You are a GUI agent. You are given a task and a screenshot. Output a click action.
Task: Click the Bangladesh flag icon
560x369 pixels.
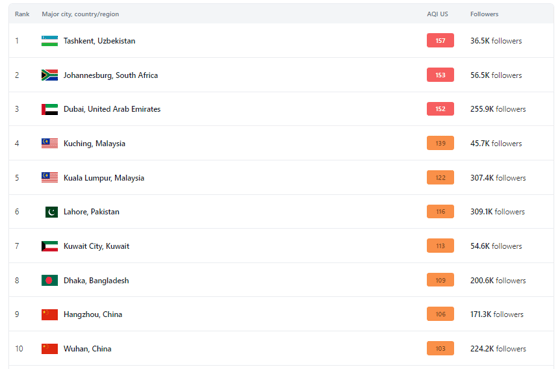pos(50,280)
